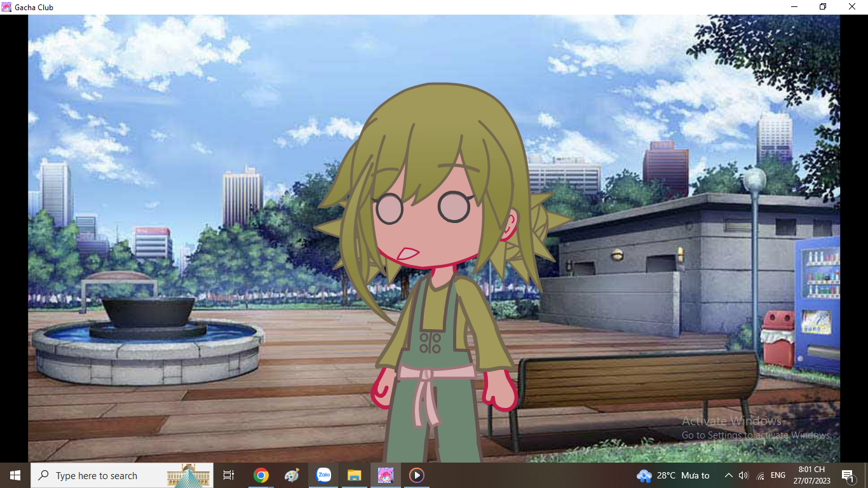Viewport: 868px width, 488px height.
Task: Switch to Gacha Club taskbar icon
Action: click(x=386, y=475)
